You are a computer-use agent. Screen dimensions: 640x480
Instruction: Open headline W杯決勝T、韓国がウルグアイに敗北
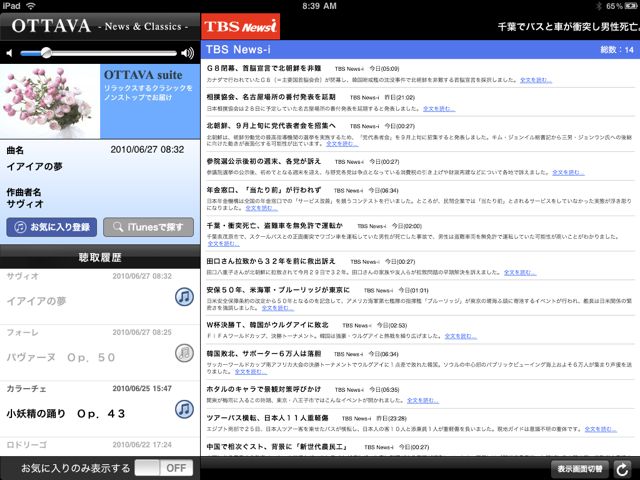(x=267, y=325)
